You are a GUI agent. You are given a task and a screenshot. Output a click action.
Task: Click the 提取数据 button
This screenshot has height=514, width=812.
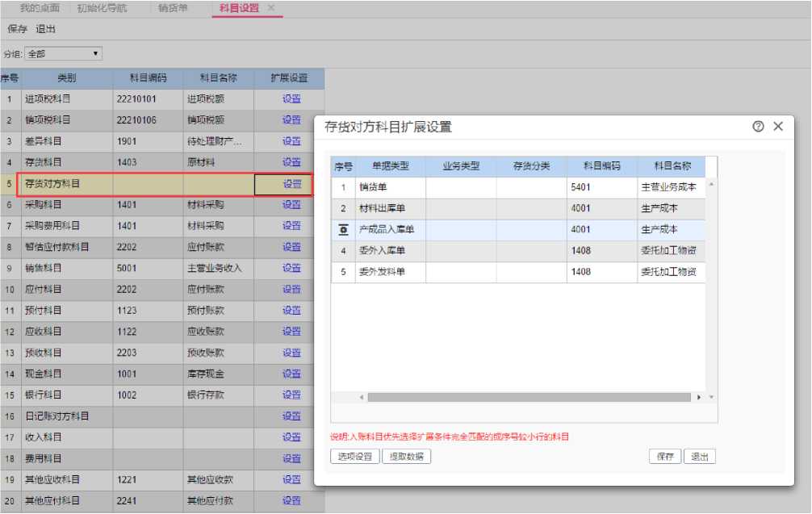pyautogui.click(x=406, y=457)
